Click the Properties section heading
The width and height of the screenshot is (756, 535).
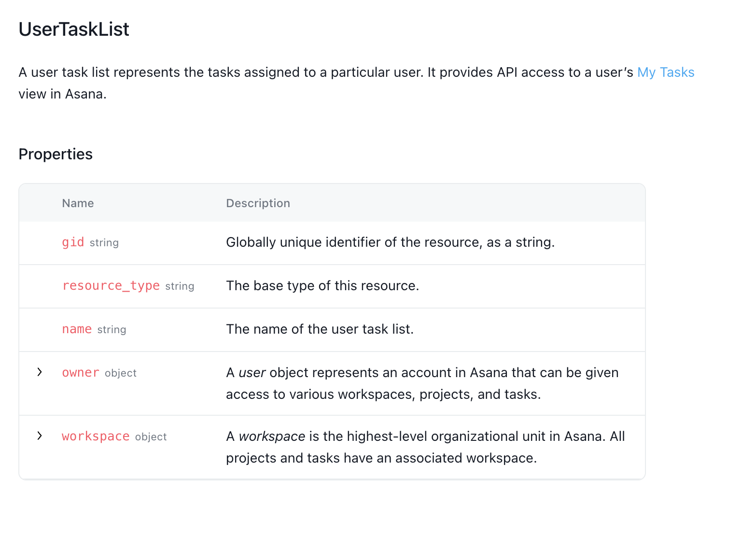coord(56,154)
